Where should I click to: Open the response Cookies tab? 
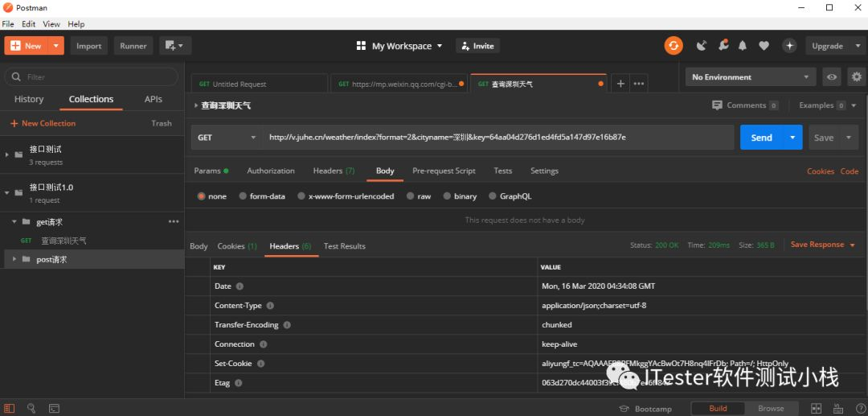click(x=237, y=246)
